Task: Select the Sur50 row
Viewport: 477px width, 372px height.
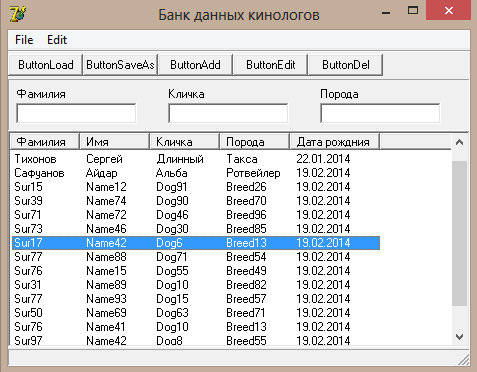Action: point(196,313)
